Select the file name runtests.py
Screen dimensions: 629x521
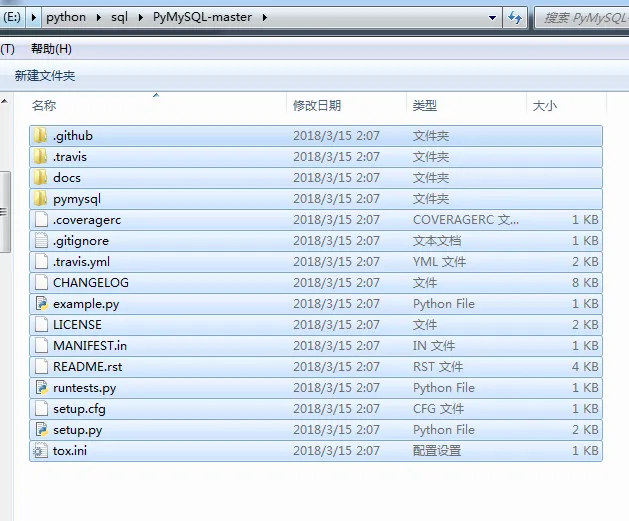tap(85, 388)
